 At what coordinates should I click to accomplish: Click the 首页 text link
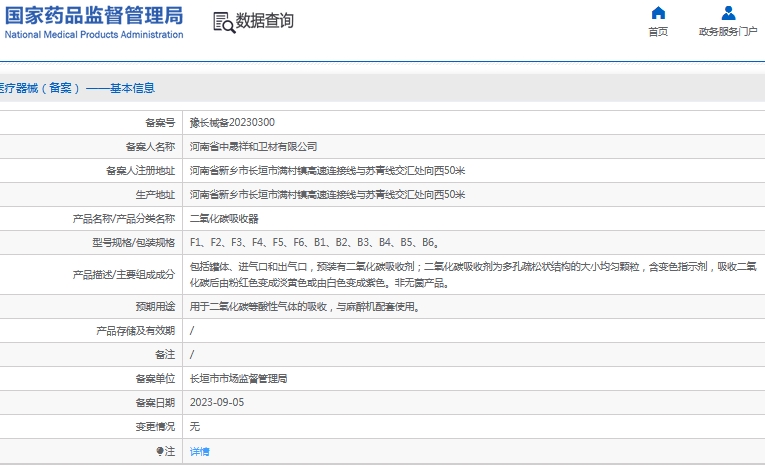click(x=658, y=32)
